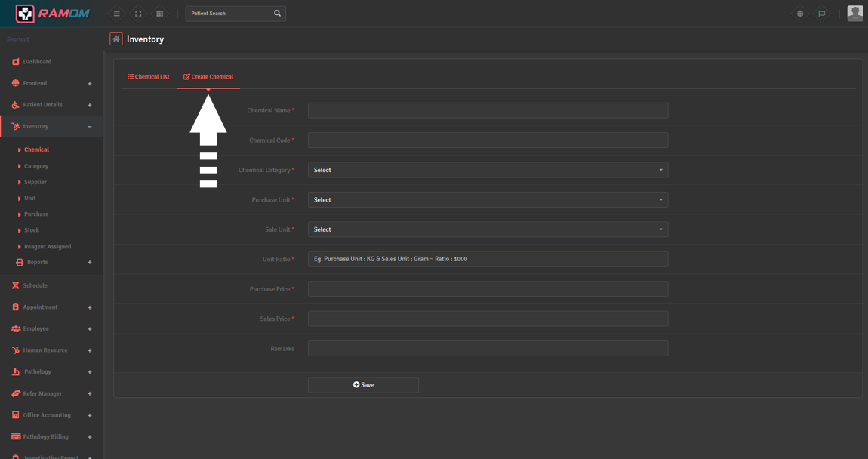Open Supplier in Inventory submenu
The image size is (868, 459).
point(35,182)
